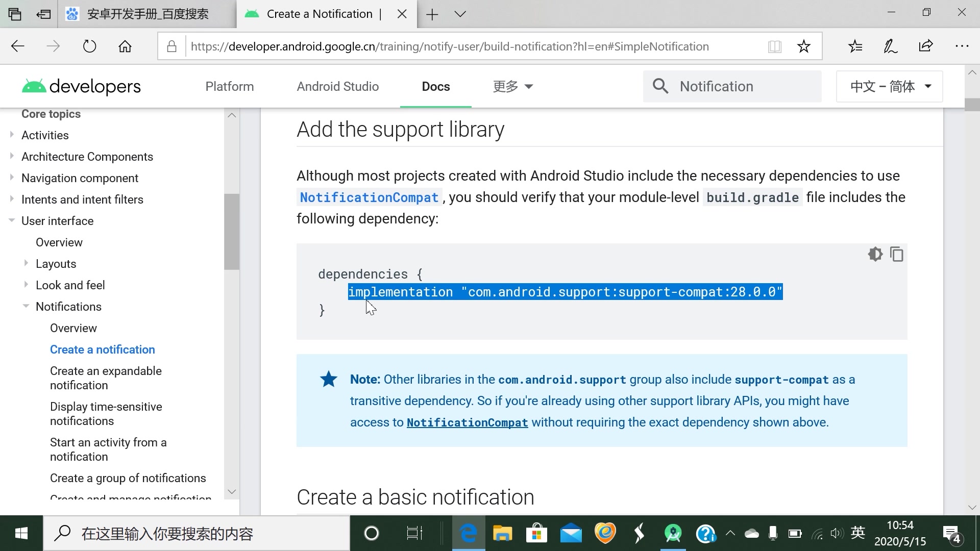Select the Android Studio menu item
Image resolution: width=980 pixels, height=551 pixels.
pos(338,86)
